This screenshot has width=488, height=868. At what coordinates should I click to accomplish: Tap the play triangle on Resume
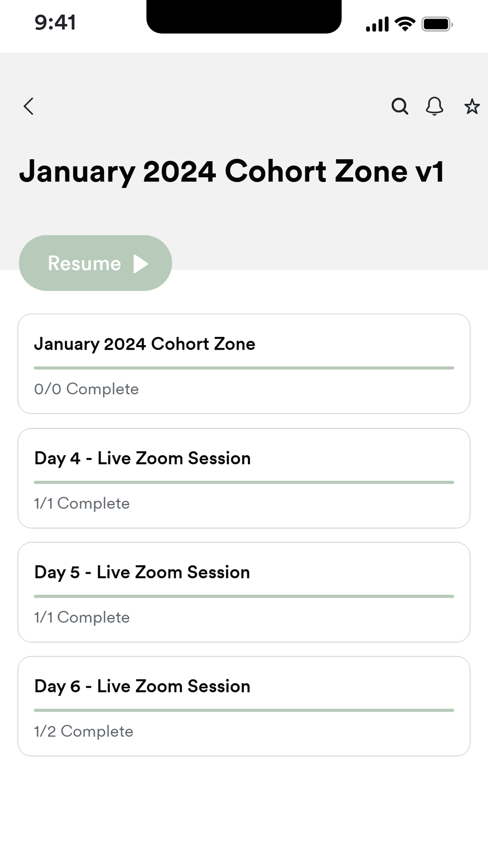point(141,264)
